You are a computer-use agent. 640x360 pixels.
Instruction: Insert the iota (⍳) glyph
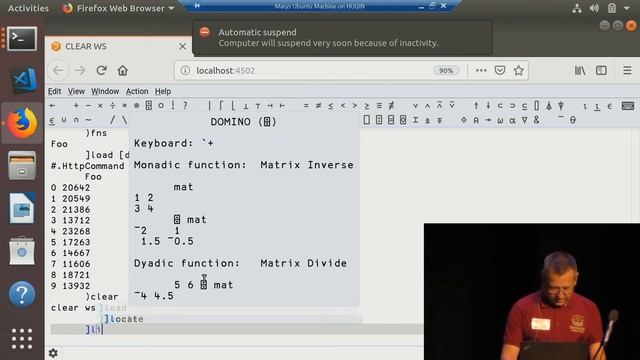[585, 106]
